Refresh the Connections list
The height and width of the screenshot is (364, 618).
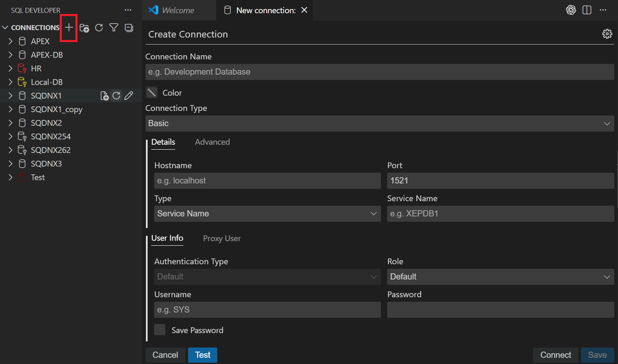click(x=99, y=28)
